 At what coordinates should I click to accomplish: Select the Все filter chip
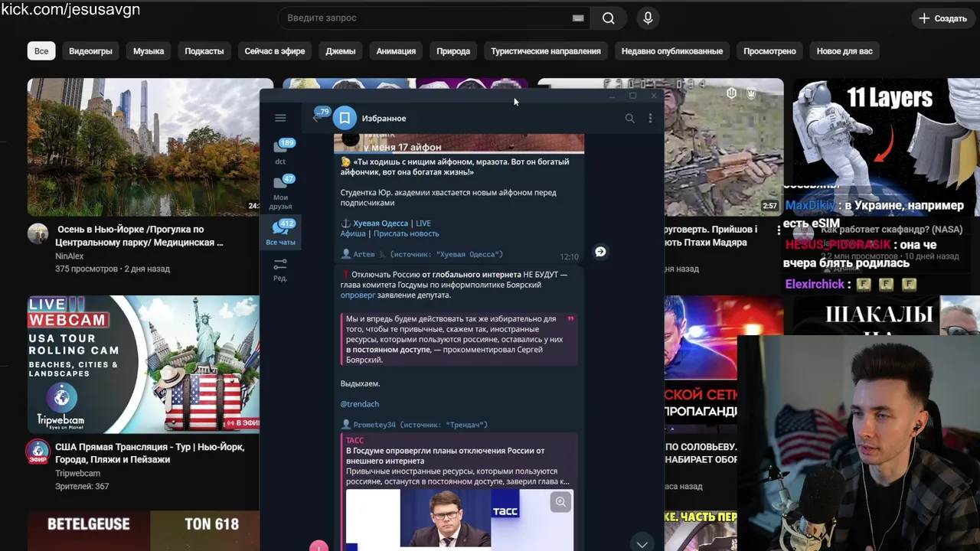point(41,51)
